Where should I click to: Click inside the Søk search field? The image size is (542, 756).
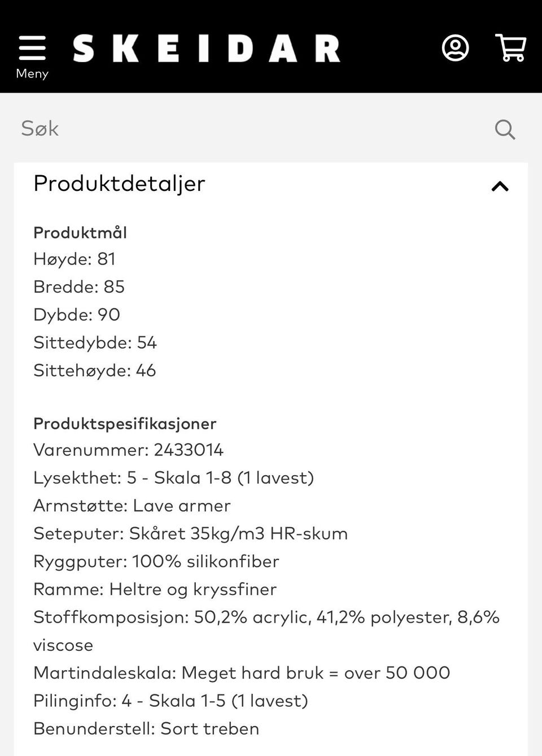[x=169, y=129]
